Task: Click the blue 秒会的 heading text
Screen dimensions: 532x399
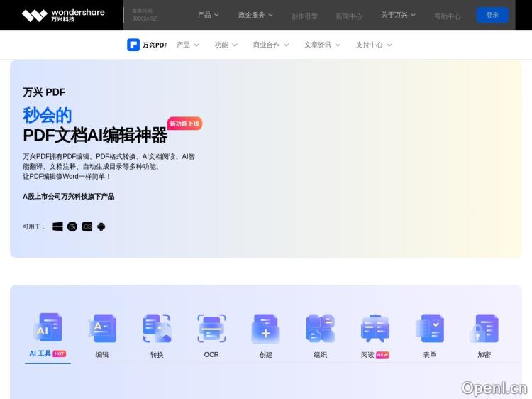Action: click(x=47, y=115)
